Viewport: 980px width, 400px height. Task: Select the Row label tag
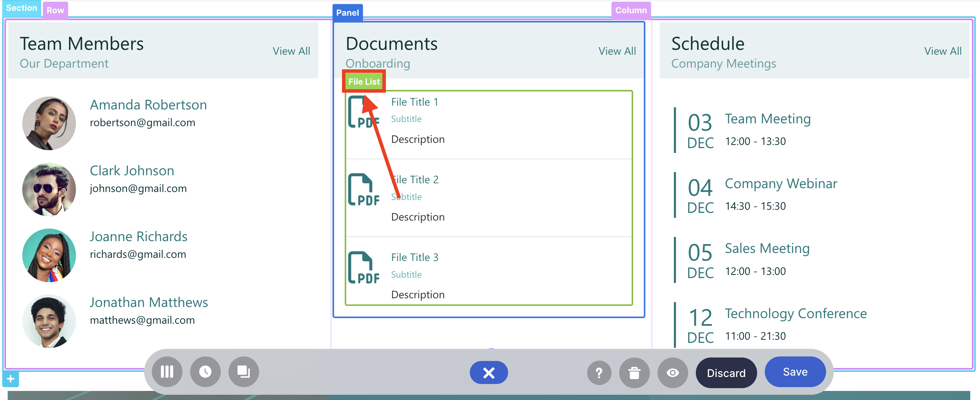(x=55, y=10)
